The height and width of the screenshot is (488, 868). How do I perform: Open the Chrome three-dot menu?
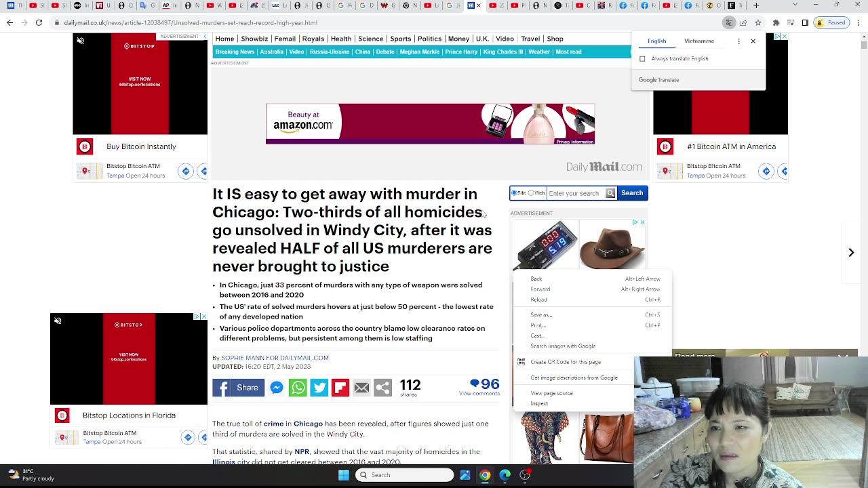859,22
